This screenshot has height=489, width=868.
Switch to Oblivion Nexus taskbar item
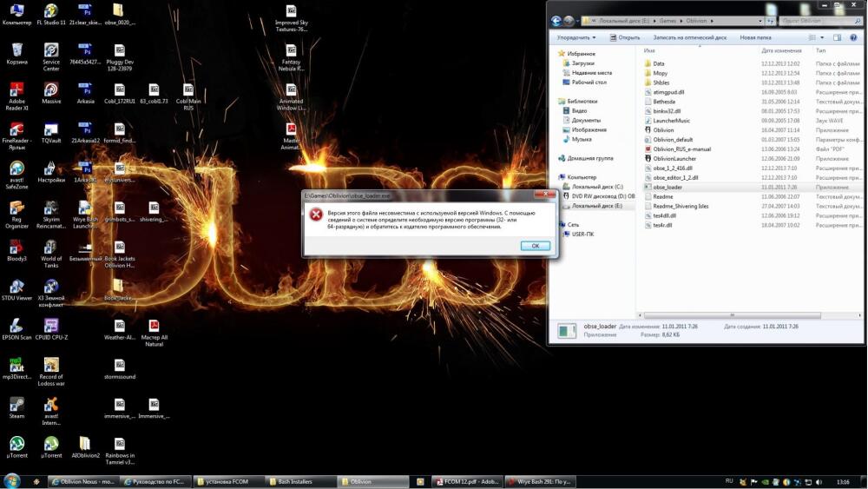tap(82, 482)
